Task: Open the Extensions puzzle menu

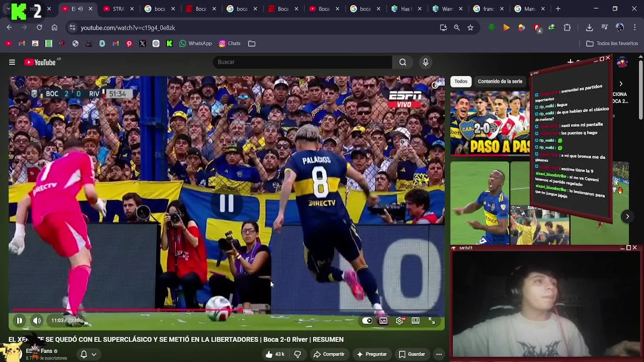Action: 567,28
